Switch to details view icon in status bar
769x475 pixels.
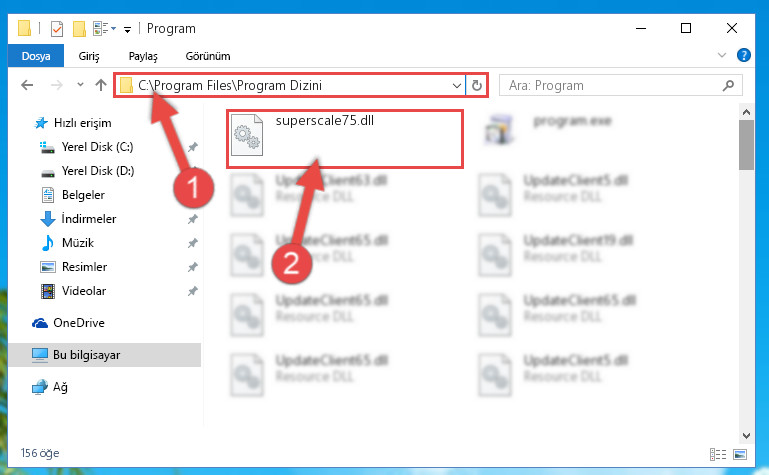coord(718,454)
